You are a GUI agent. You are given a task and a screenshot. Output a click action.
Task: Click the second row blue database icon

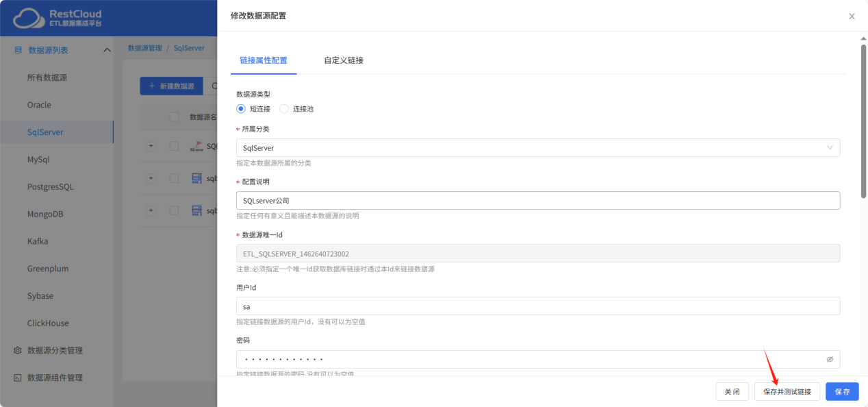click(196, 178)
